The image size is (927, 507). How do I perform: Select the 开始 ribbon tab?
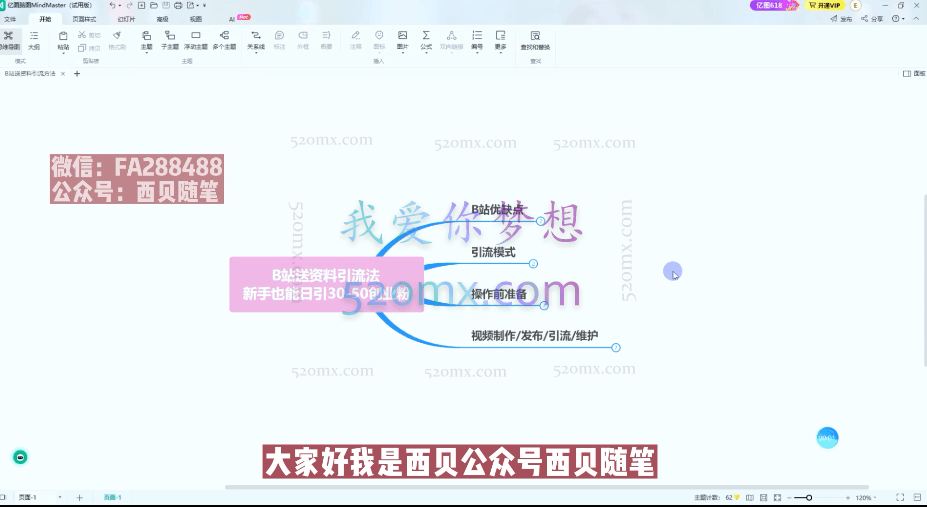pyautogui.click(x=46, y=19)
